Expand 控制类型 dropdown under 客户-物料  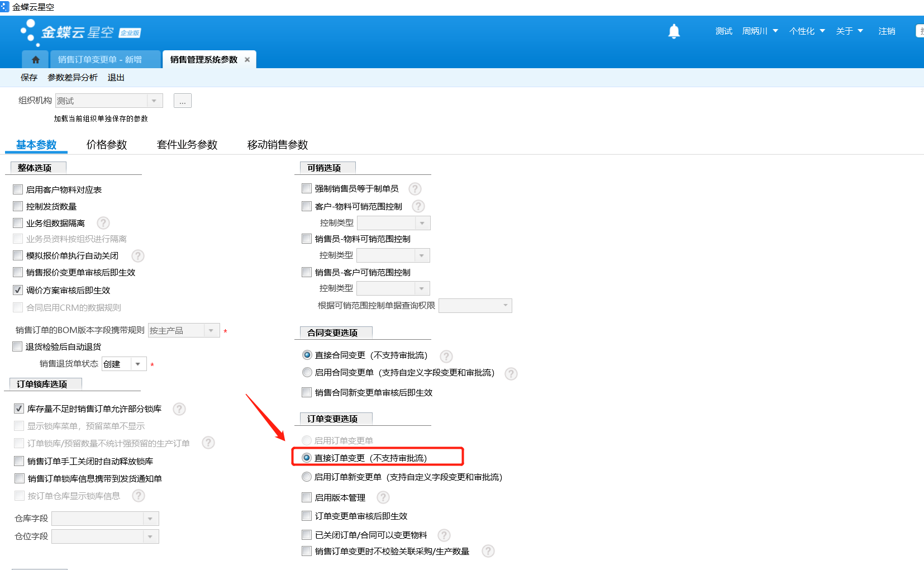tap(422, 223)
